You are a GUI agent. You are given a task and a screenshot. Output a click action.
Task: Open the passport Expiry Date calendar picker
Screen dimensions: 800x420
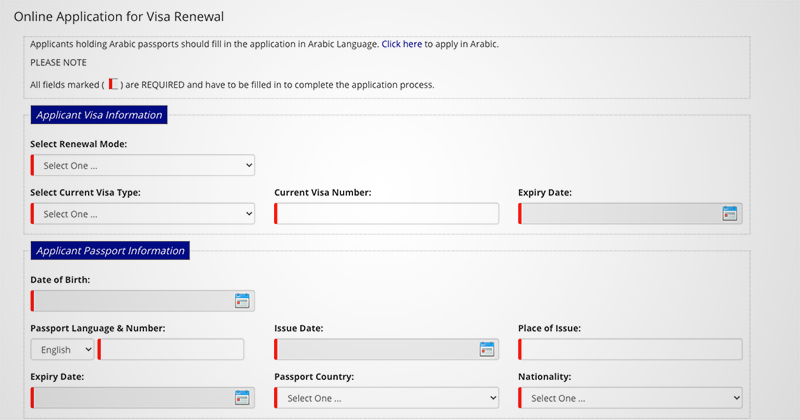(x=242, y=397)
